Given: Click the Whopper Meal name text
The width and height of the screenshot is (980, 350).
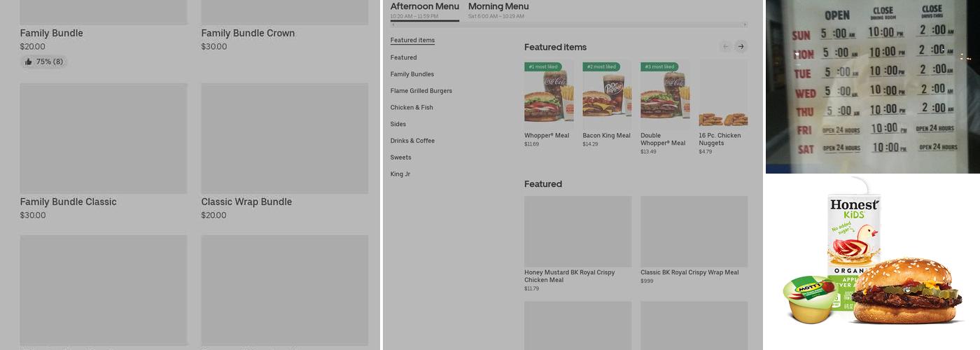Looking at the screenshot, I should (547, 136).
